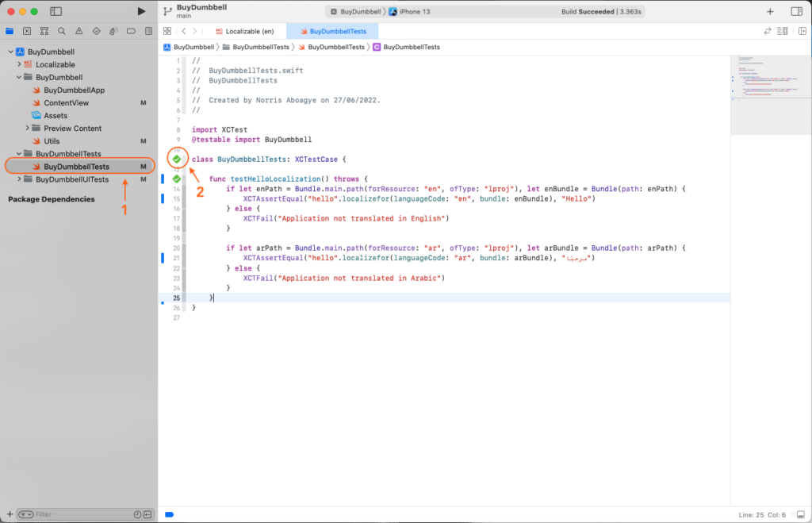Viewport: 812px width, 523px height.
Task: Click the blue breakpoint toggle at bottom
Action: tap(170, 515)
